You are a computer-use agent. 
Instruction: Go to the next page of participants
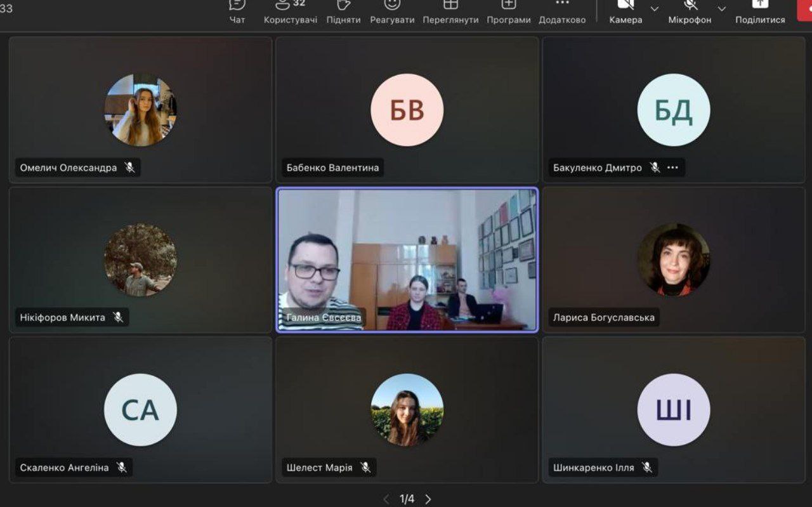tap(428, 499)
